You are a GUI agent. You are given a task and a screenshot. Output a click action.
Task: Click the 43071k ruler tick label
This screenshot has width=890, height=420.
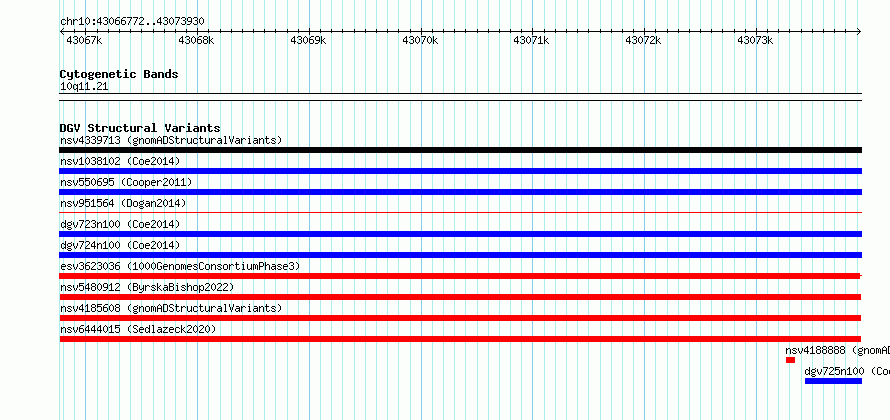click(x=531, y=40)
